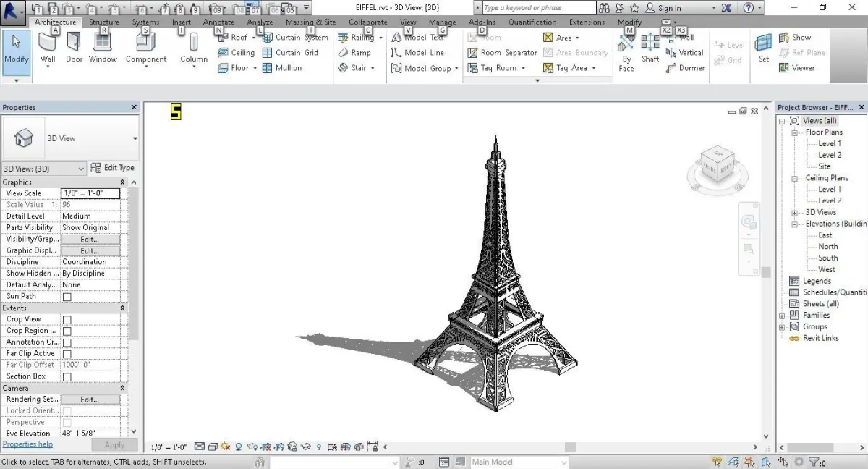This screenshot has width=868, height=469.
Task: Open the Systems ribbon tab
Action: click(146, 22)
